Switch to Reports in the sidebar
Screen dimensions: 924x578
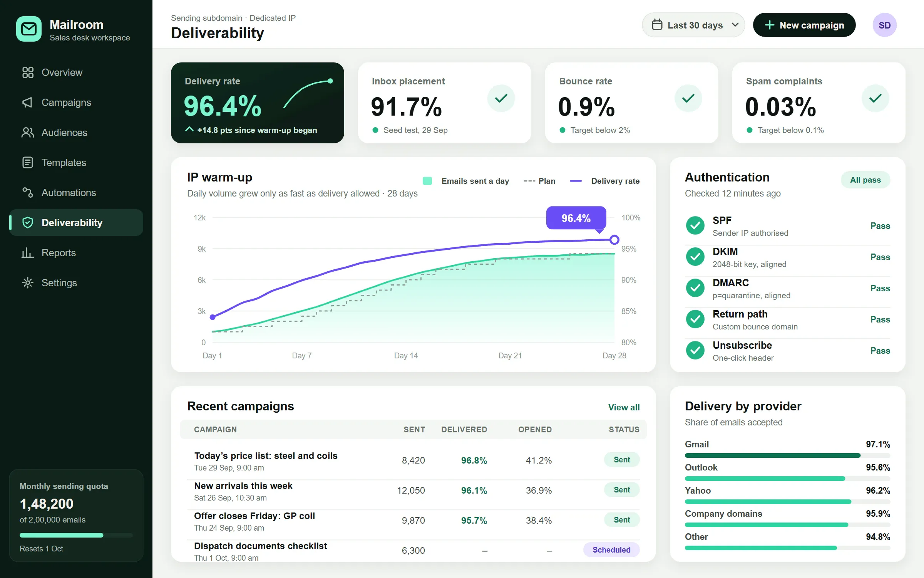(76, 253)
